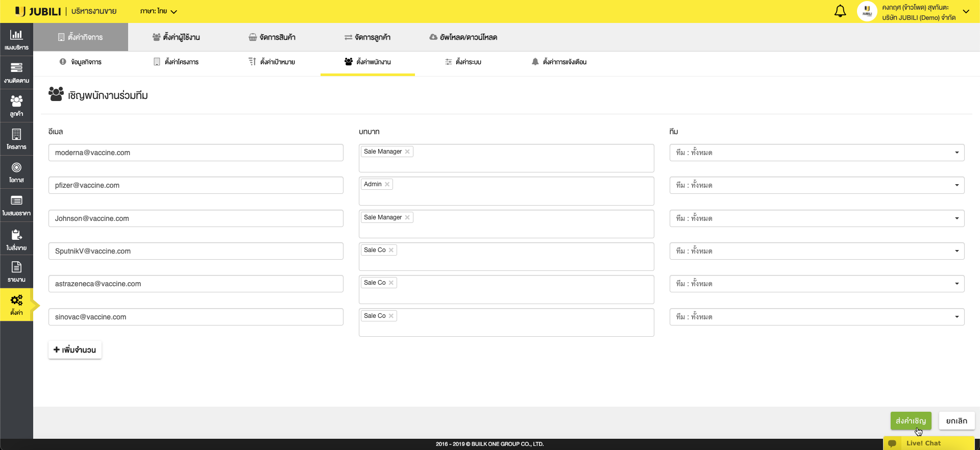Remove Sale Manager tag from moderna row
This screenshot has height=450, width=980.
point(407,152)
